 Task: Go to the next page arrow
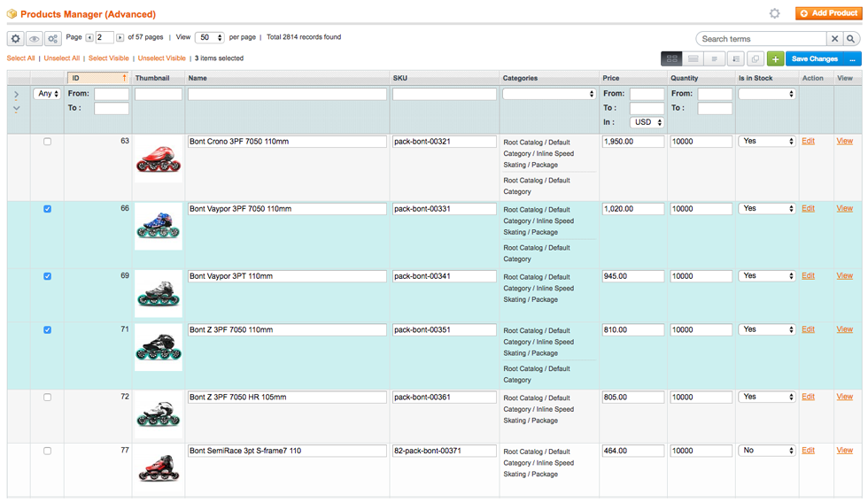(120, 38)
